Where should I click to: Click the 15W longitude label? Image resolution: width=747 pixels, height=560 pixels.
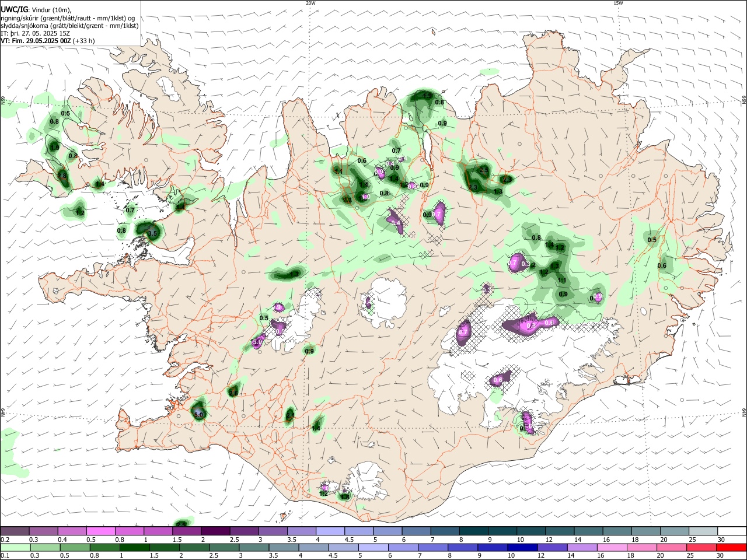coord(618,3)
